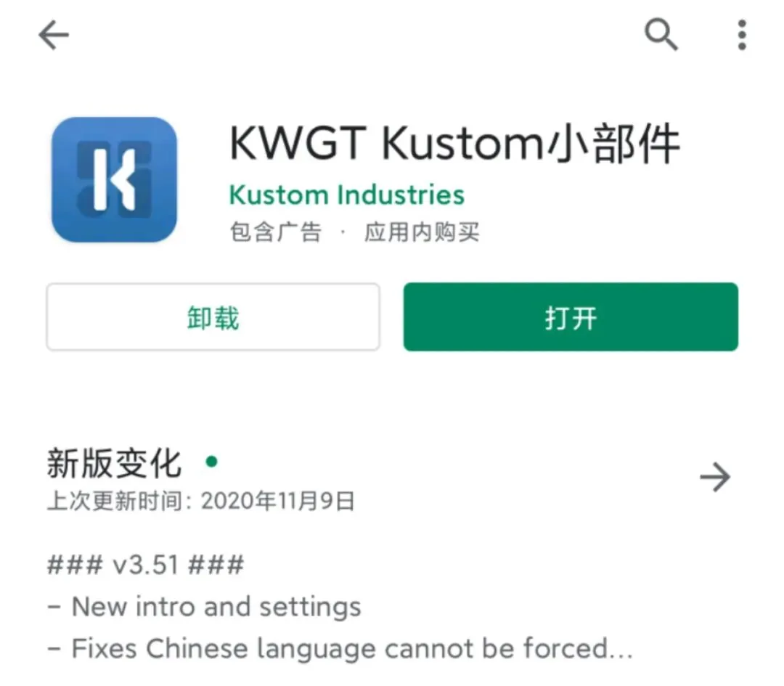Viewport: 784px width, 686px height.
Task: Tap the 应用内购买 in-app purchases label
Action: pyautogui.click(x=422, y=232)
